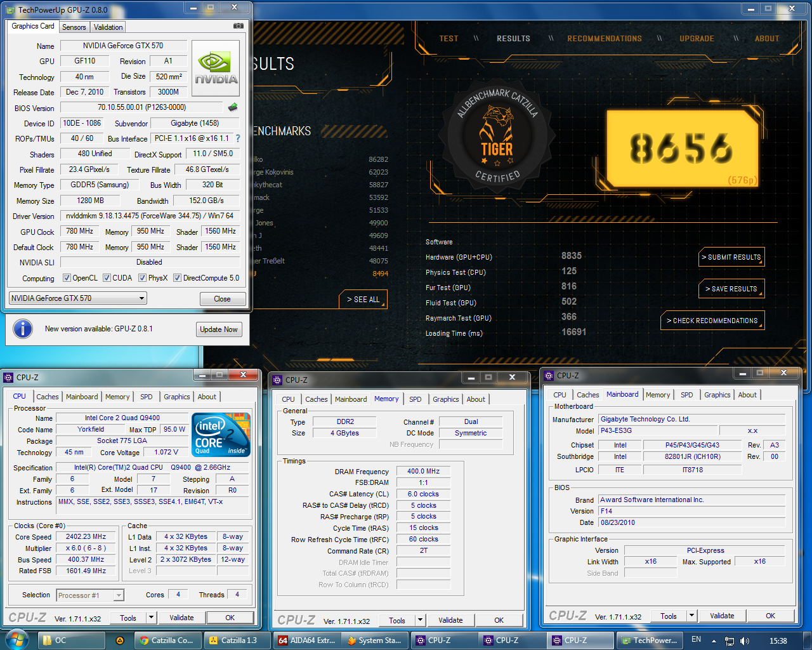The width and height of the screenshot is (812, 650).
Task: Click the Manufacturer field Gigabyte Technology
Action: (692, 419)
